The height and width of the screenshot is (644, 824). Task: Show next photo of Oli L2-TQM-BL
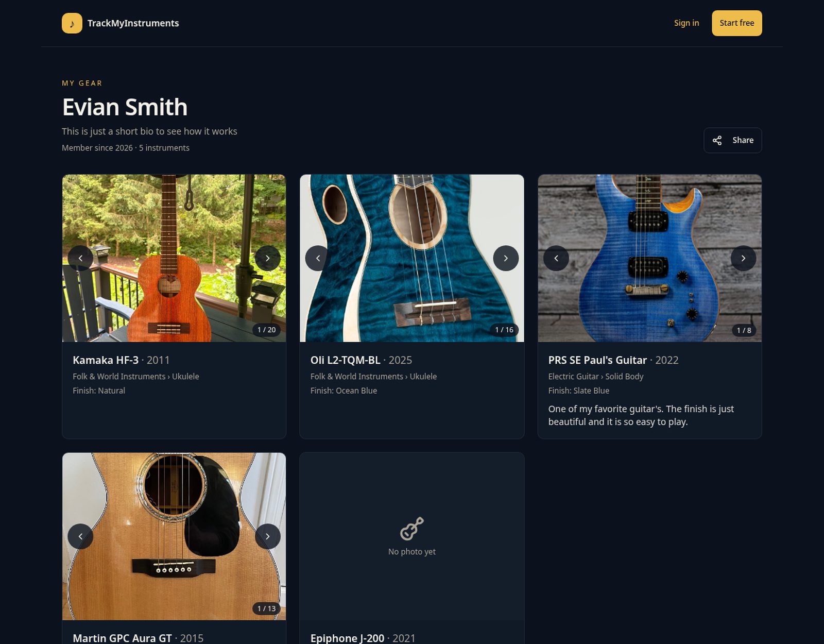(x=506, y=258)
